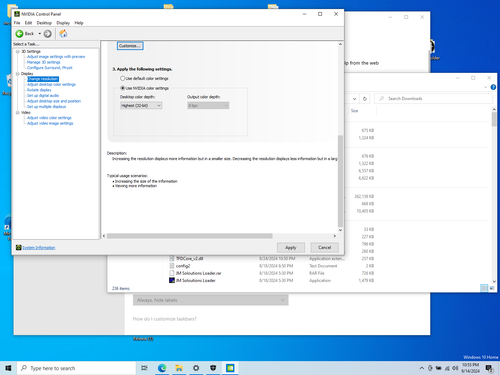
Task: Click scroll-down arrow in NVIDIA panel
Action: 340,230
